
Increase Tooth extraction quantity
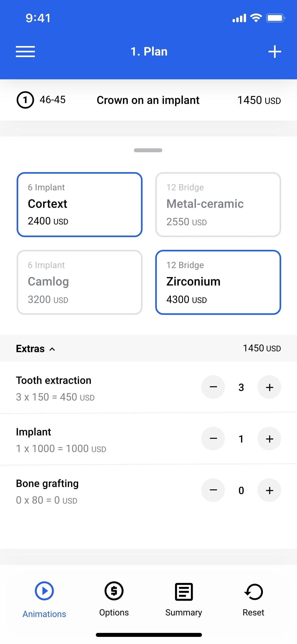(269, 387)
